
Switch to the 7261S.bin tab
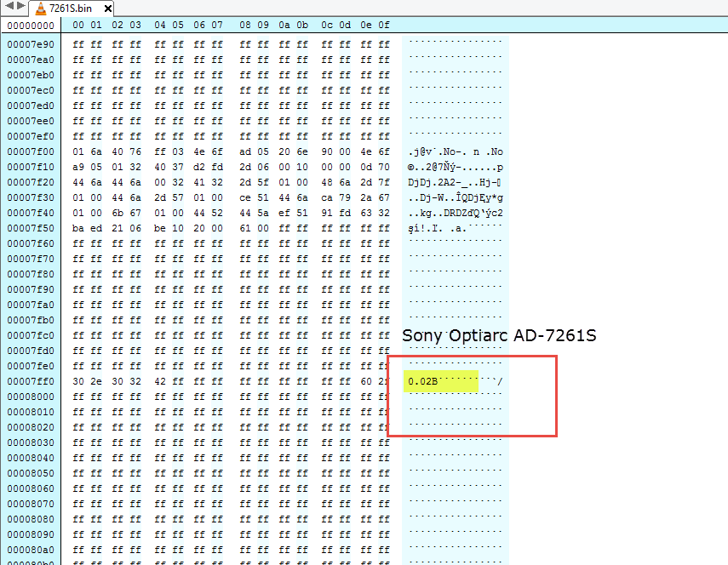71,9
